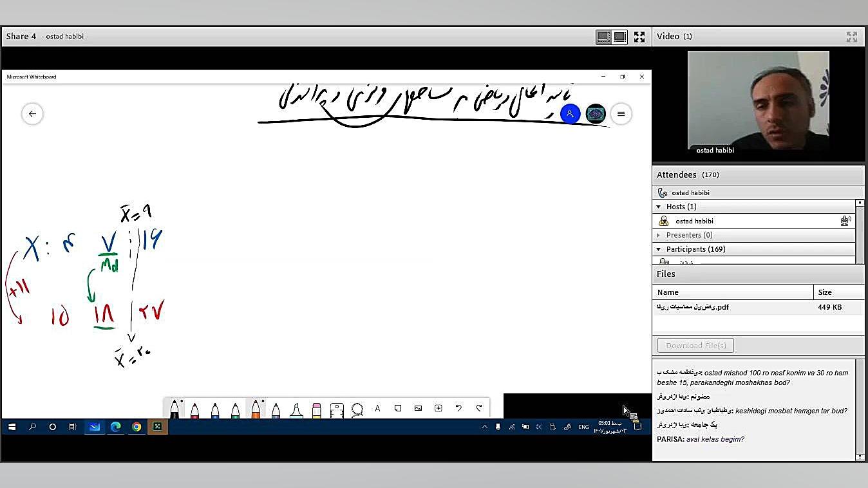Open the insert plus menu
868x488 pixels.
439,408
